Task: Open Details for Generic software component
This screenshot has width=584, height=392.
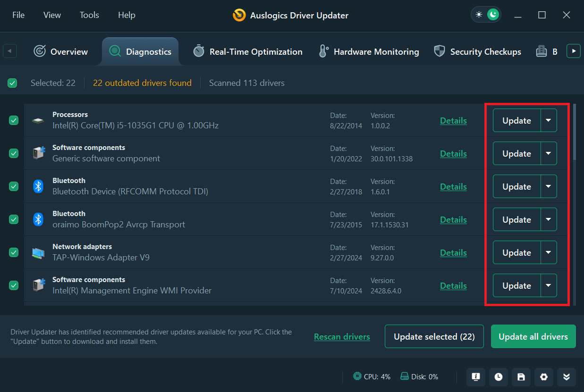Action: (453, 154)
